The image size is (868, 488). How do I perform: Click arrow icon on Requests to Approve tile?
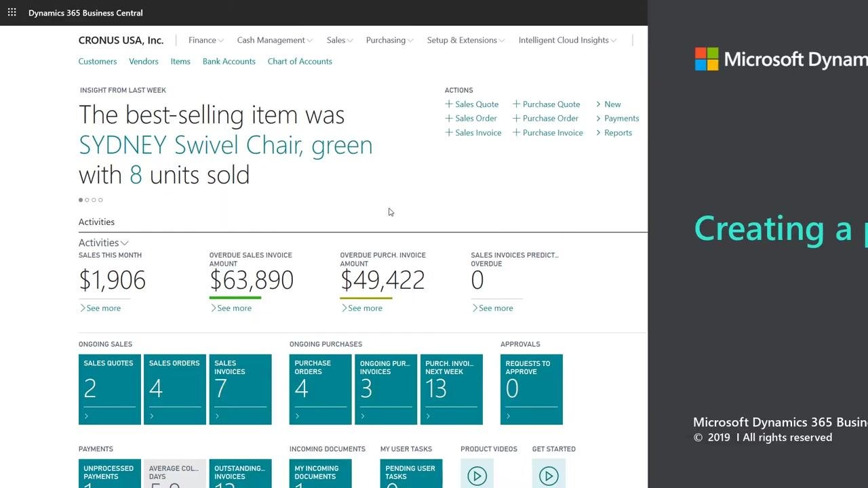[508, 416]
